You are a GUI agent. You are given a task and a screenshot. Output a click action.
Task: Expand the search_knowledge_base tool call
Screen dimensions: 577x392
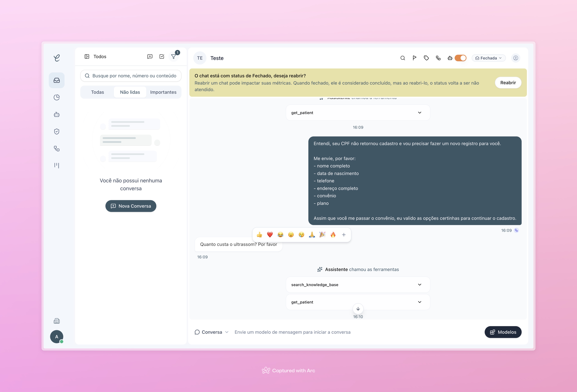358,285
